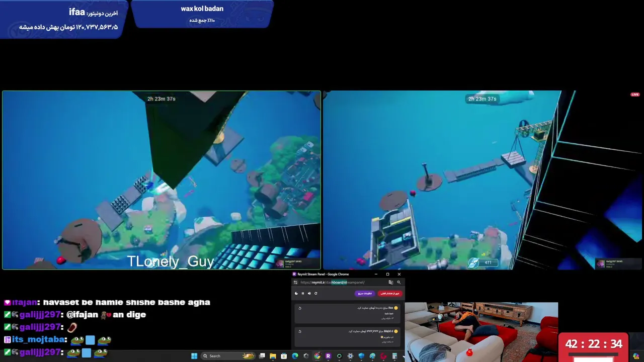644x362 pixels.
Task: Click the ifaa last donator name
Action: [x=77, y=12]
